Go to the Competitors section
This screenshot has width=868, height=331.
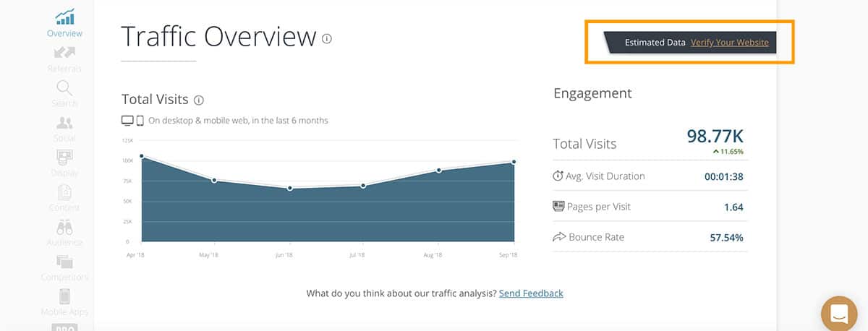pos(64,267)
